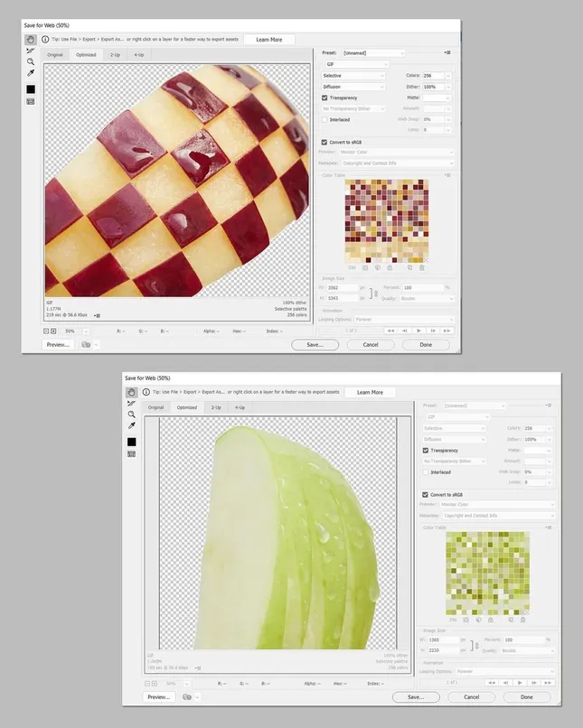Screen dimensions: 583x728
Task: Select the Eyedropper tool in top dialog
Action: tap(31, 73)
